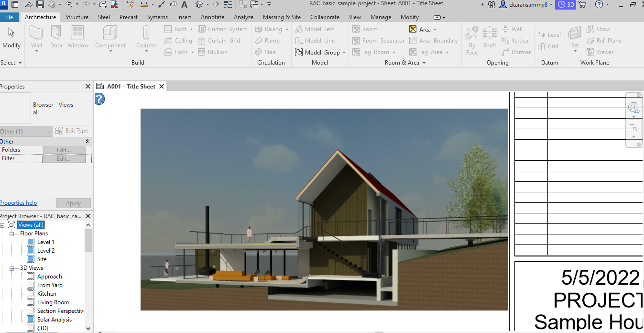Pick the Mullion tool
This screenshot has width=644, height=333.
tap(213, 52)
